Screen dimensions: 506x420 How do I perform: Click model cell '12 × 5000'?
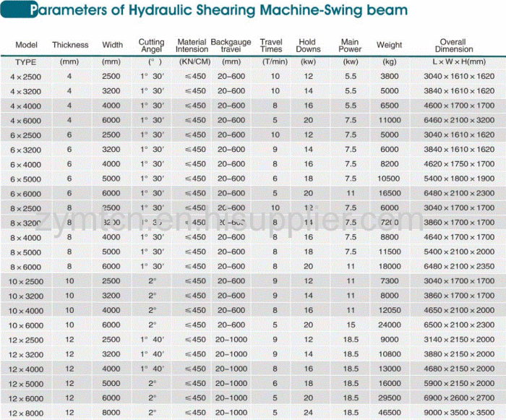point(26,384)
